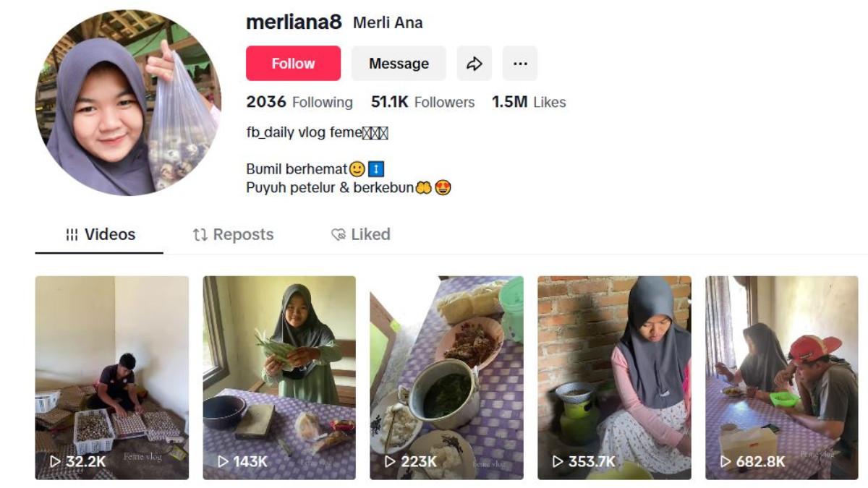The width and height of the screenshot is (868, 488).
Task: Play the video with 353.7K views
Action: [614, 377]
